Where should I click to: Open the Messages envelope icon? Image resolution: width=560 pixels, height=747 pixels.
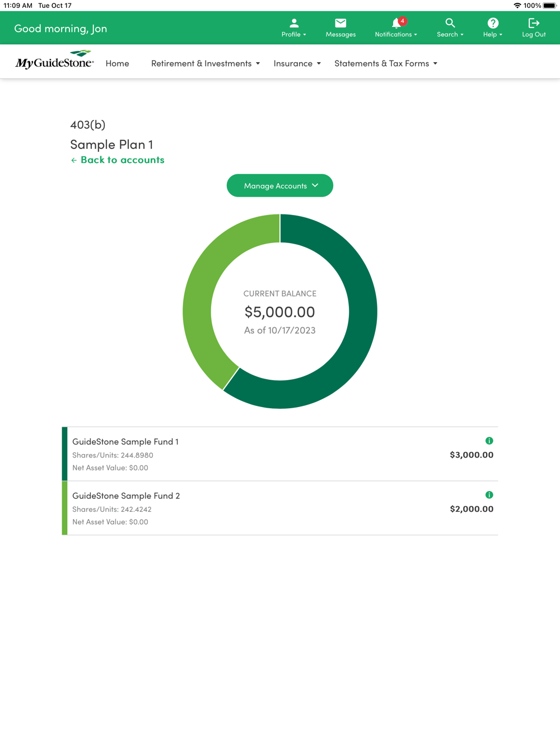coord(340,23)
